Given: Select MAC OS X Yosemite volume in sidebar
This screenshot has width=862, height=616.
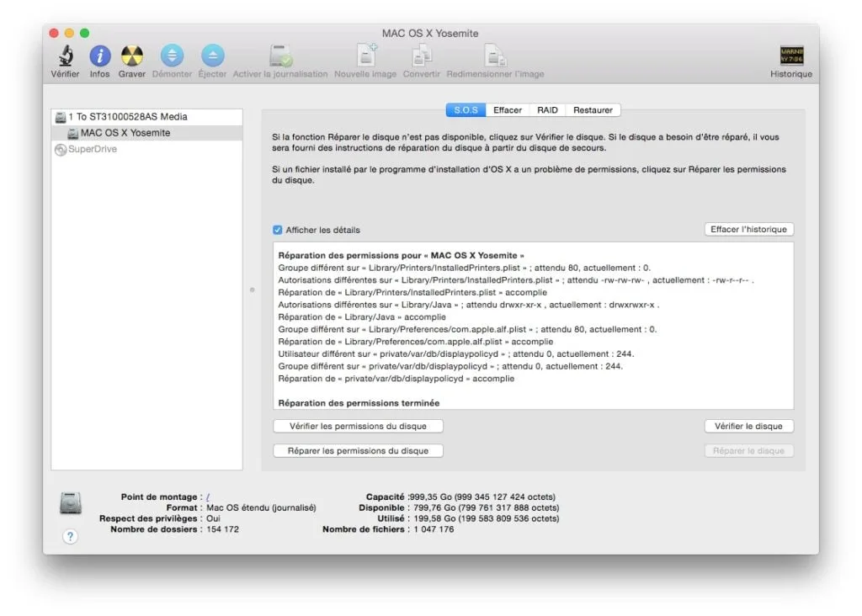Looking at the screenshot, I should [146, 133].
